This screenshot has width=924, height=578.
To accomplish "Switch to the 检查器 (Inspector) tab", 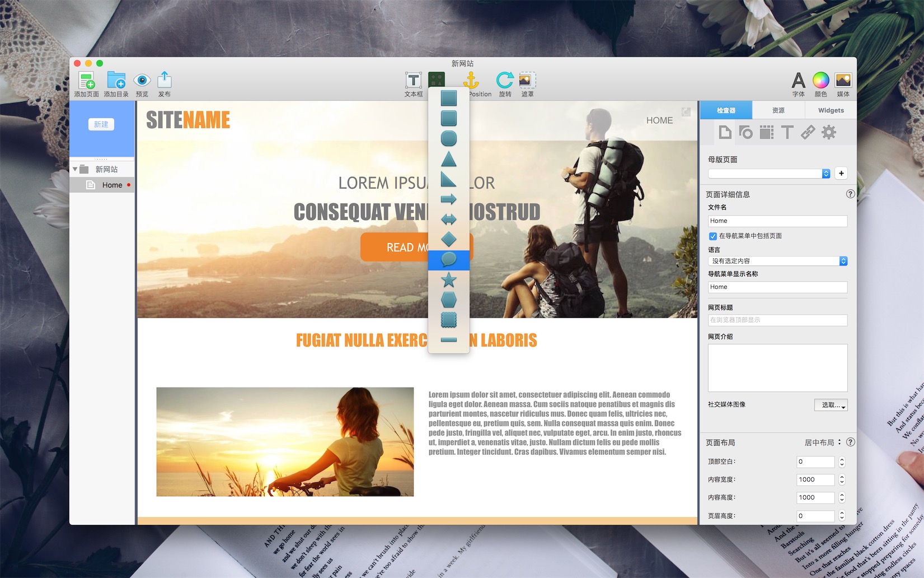I will [726, 110].
